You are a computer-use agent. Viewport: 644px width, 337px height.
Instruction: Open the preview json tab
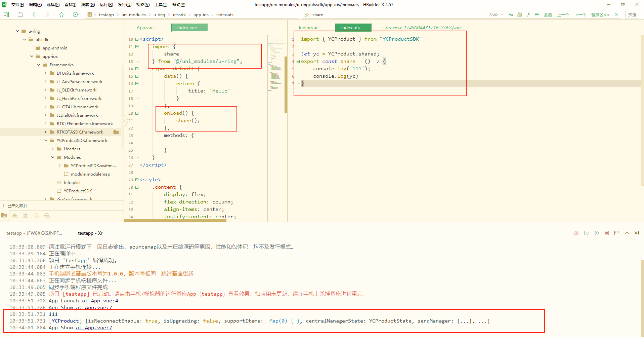(x=421, y=28)
